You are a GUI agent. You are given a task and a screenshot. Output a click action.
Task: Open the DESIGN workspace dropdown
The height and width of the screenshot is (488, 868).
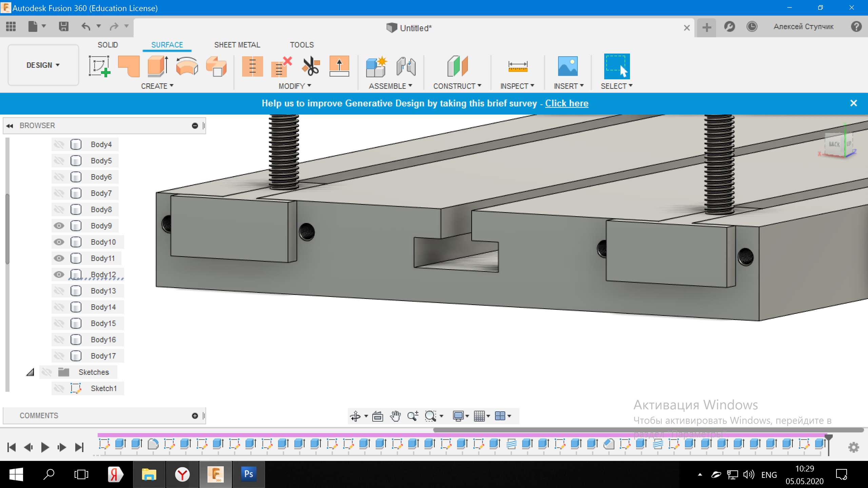click(x=43, y=65)
